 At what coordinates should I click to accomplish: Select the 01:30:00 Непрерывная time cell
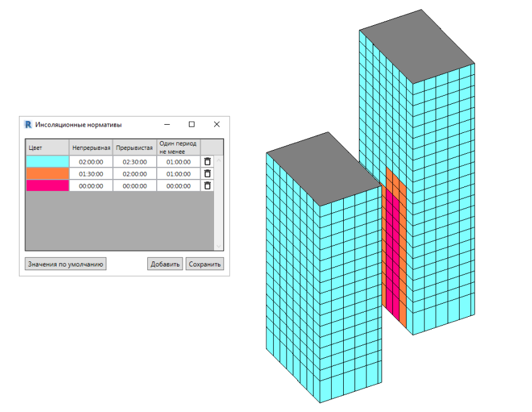[x=91, y=174]
